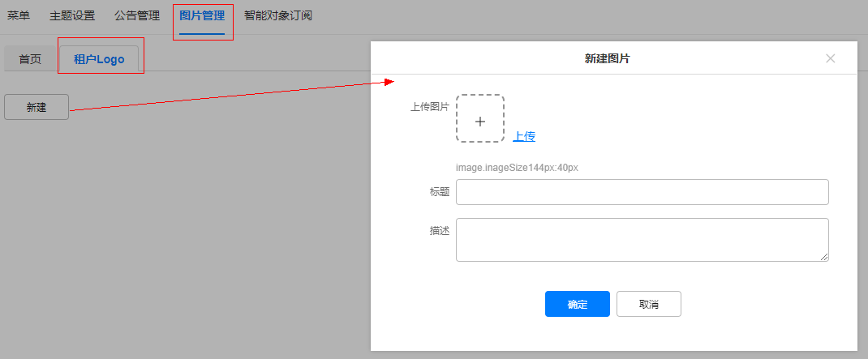Click into the 描述 text area
Image resolution: width=868 pixels, height=359 pixels.
point(642,240)
